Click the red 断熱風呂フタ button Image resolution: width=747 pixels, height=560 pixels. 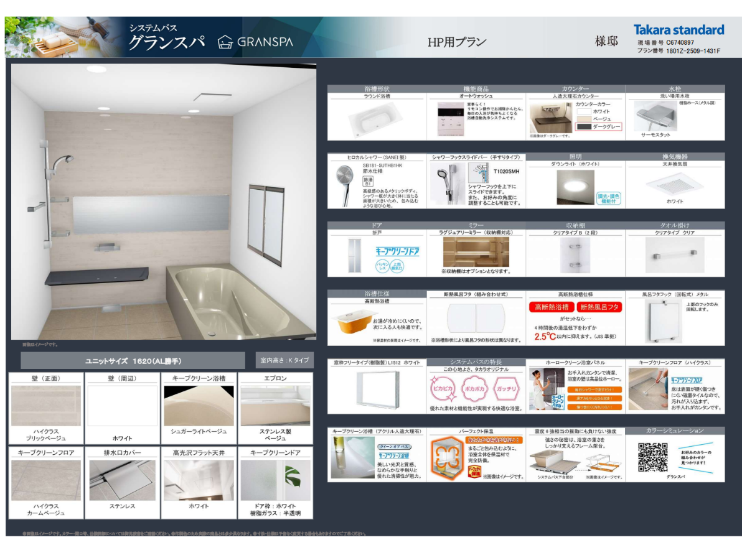599,307
